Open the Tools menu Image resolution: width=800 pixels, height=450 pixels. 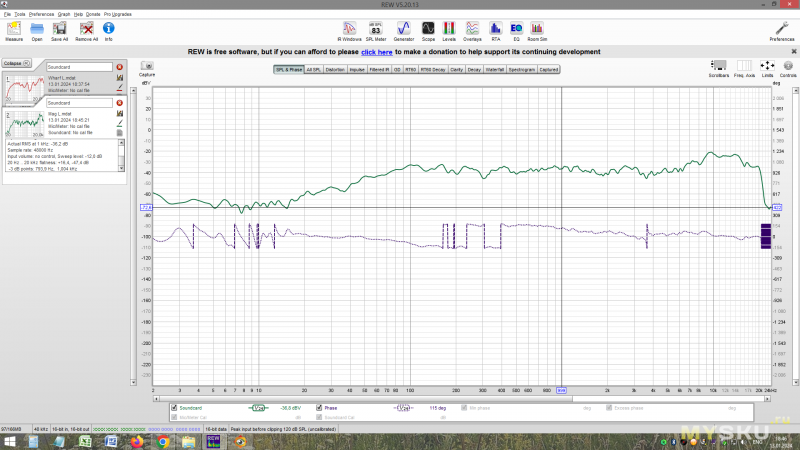tap(20, 15)
